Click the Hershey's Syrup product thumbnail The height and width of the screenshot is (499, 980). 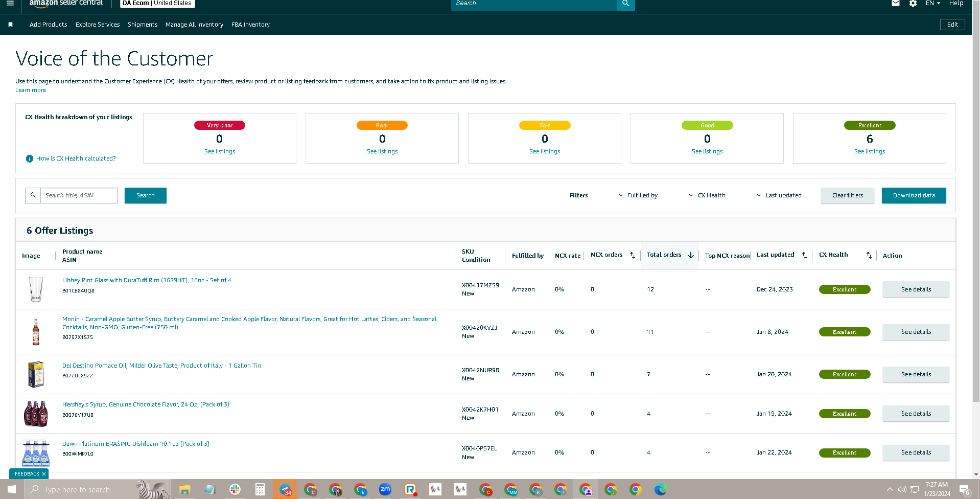(x=36, y=414)
